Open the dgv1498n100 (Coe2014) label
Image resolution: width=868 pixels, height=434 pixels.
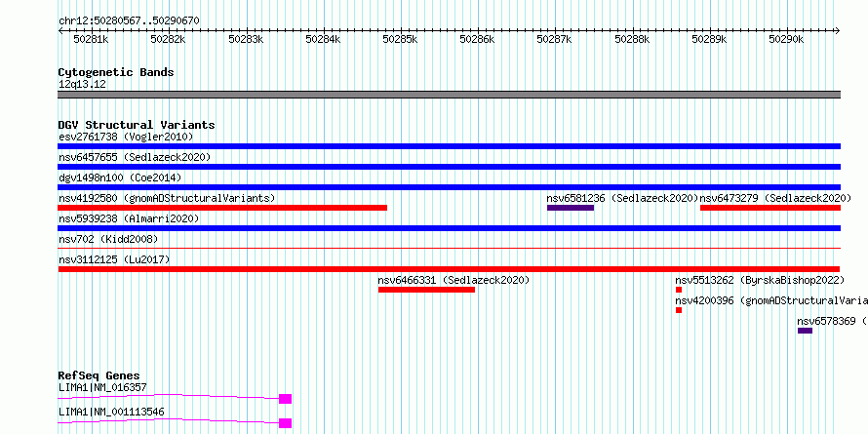pyautogui.click(x=120, y=178)
